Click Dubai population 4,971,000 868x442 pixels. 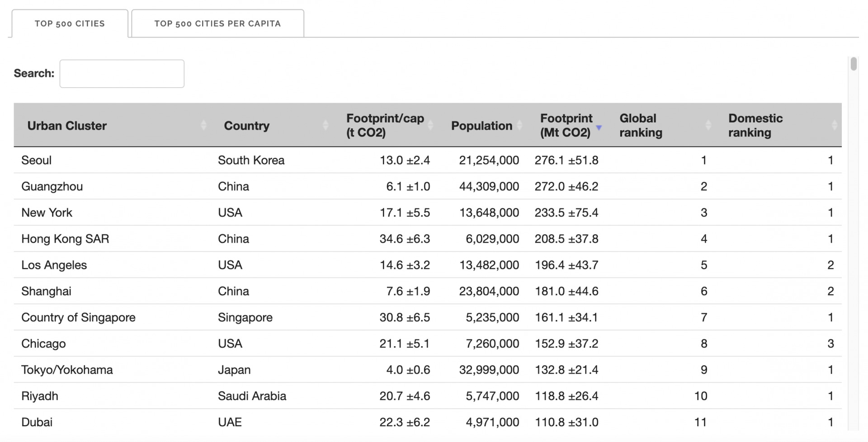coord(492,422)
